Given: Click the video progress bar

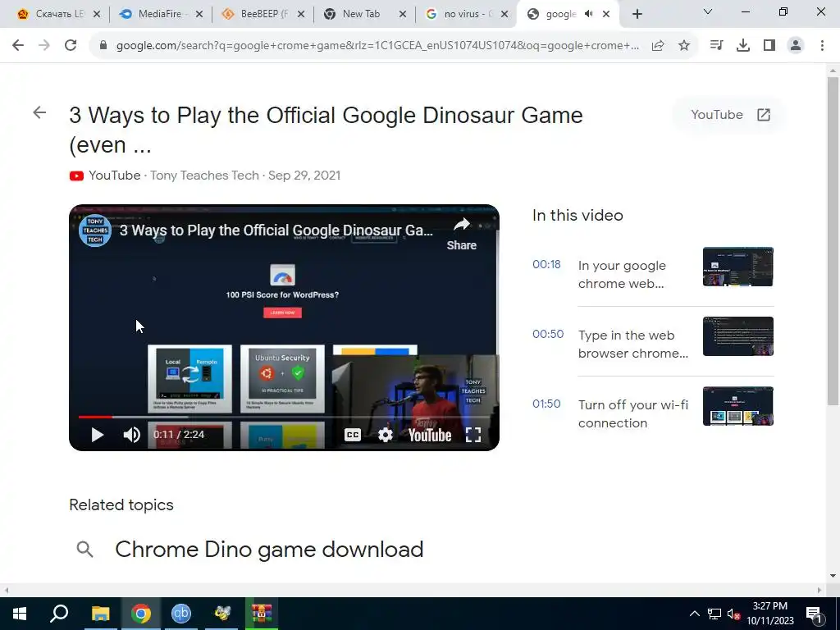Looking at the screenshot, I should pos(284,416).
